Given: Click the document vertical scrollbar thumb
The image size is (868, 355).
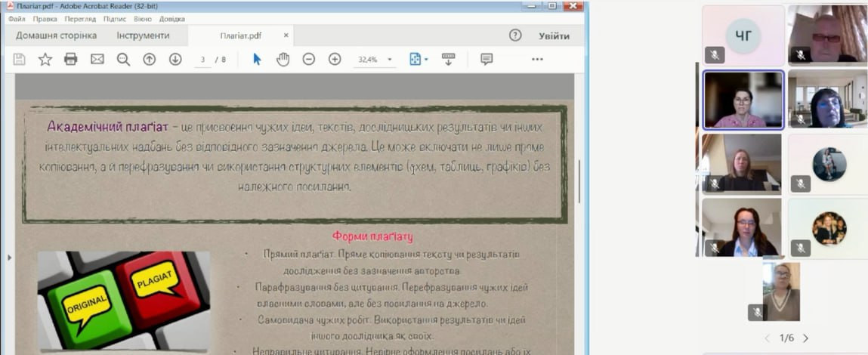Looking at the screenshot, I should coord(579,181).
